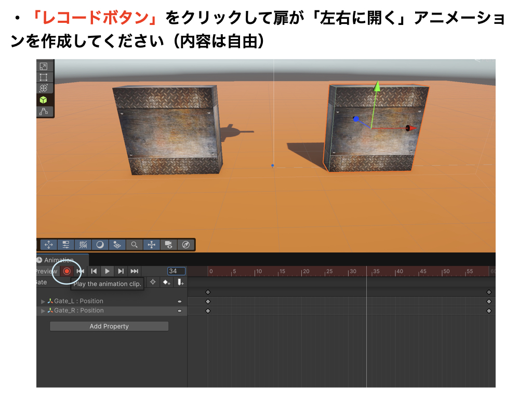Step to the next keyframe
532x399 pixels.
click(x=121, y=271)
